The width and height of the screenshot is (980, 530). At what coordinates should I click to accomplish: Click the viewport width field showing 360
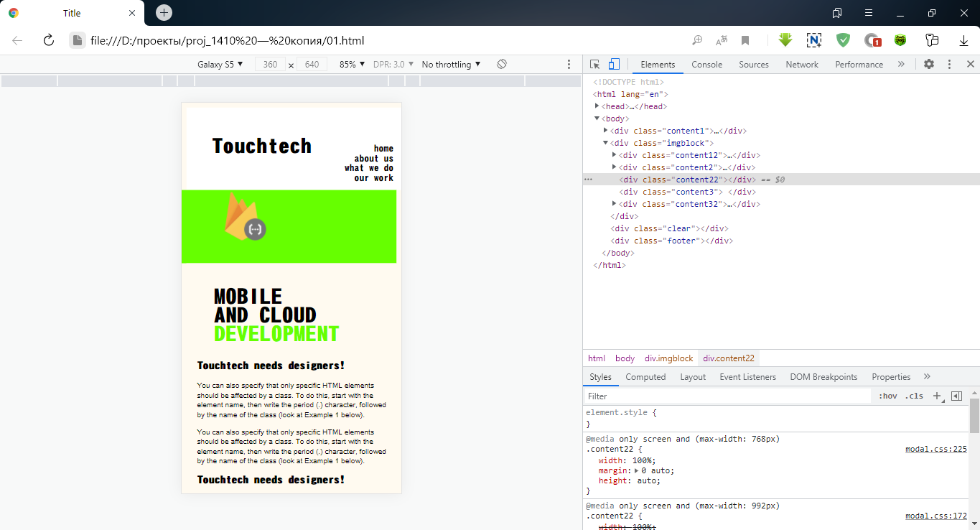click(x=270, y=65)
